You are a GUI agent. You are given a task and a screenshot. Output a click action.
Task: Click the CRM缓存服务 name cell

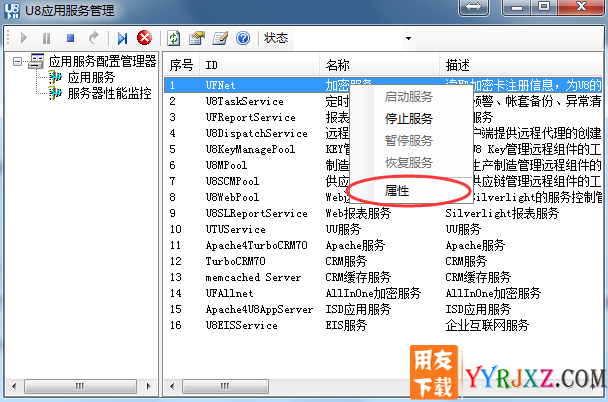358,277
